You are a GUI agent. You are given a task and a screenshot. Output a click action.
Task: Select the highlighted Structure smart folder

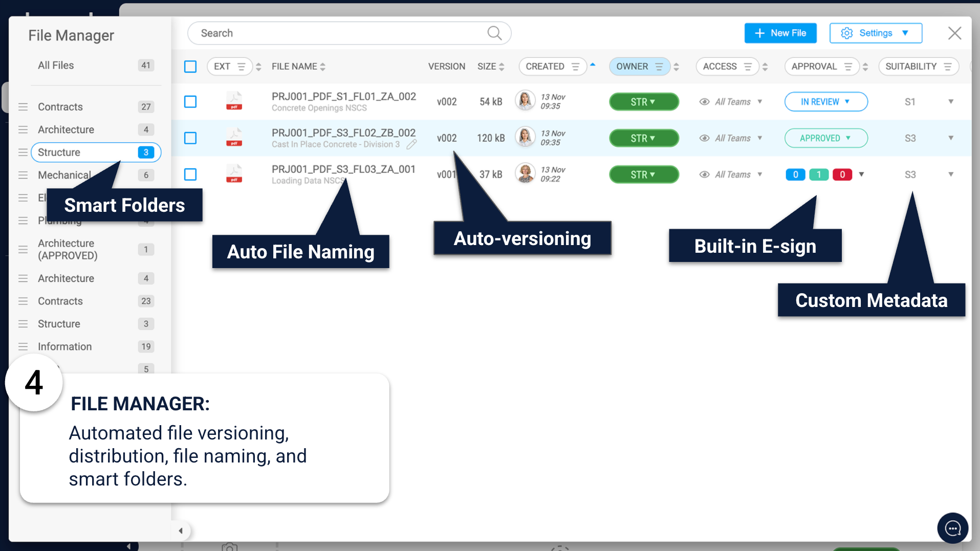pyautogui.click(x=96, y=152)
